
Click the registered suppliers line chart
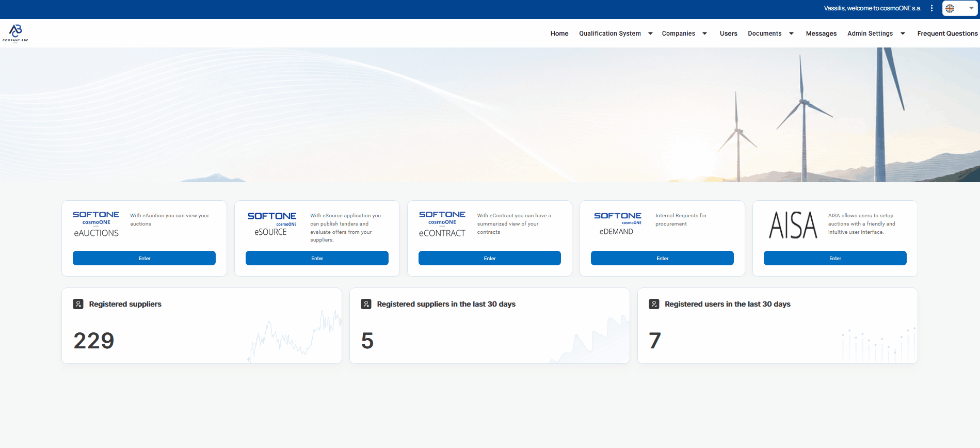(x=295, y=337)
